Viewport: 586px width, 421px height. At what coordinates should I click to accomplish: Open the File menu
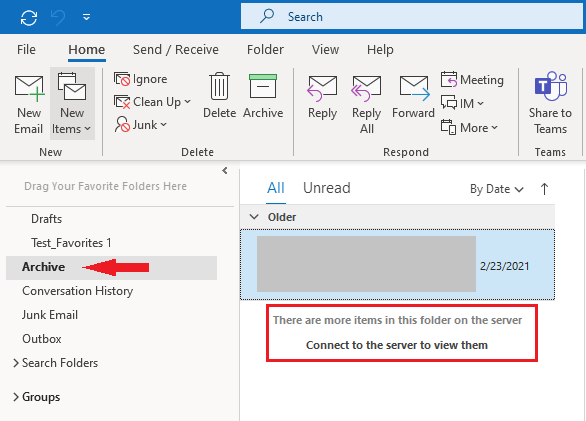click(26, 49)
